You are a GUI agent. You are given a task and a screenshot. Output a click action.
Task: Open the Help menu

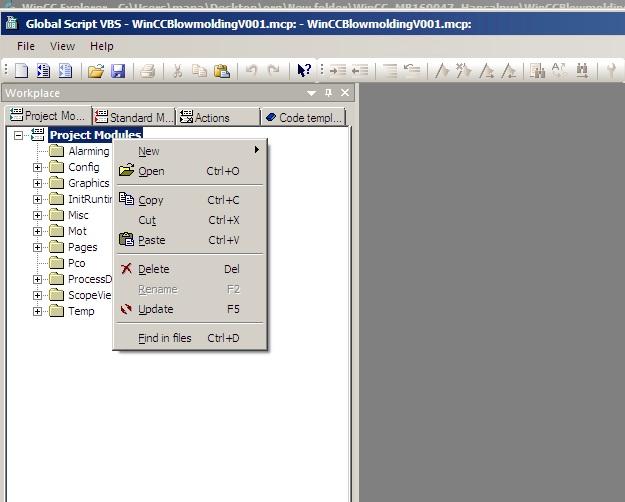[x=102, y=46]
